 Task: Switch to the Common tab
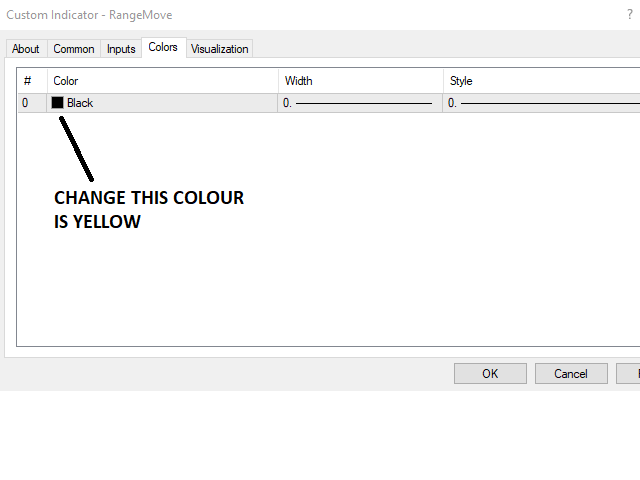tap(74, 49)
